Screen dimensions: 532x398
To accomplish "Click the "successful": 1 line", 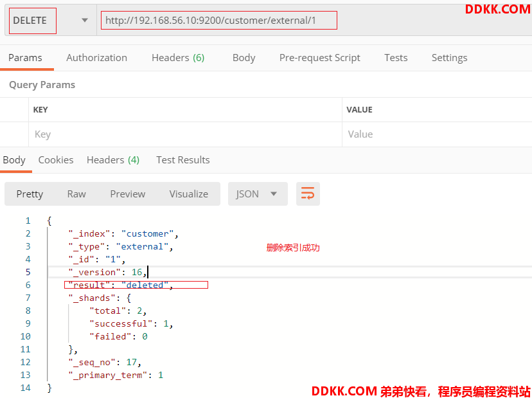I will coord(131,323).
